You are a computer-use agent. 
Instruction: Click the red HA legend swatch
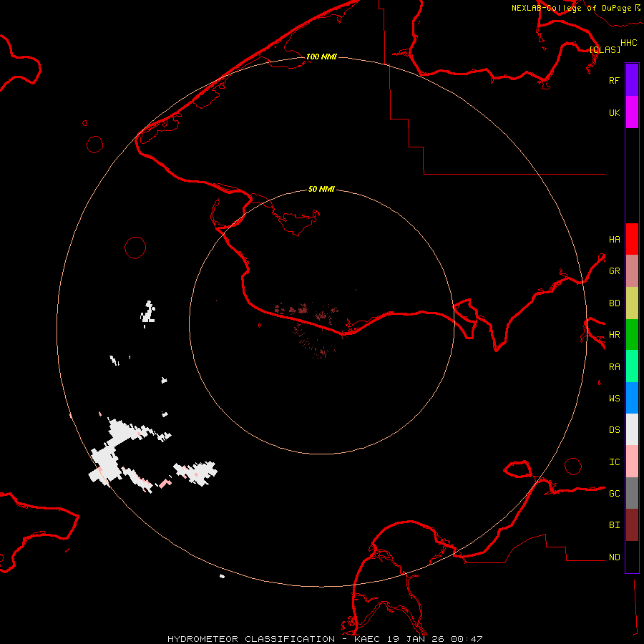(632, 239)
